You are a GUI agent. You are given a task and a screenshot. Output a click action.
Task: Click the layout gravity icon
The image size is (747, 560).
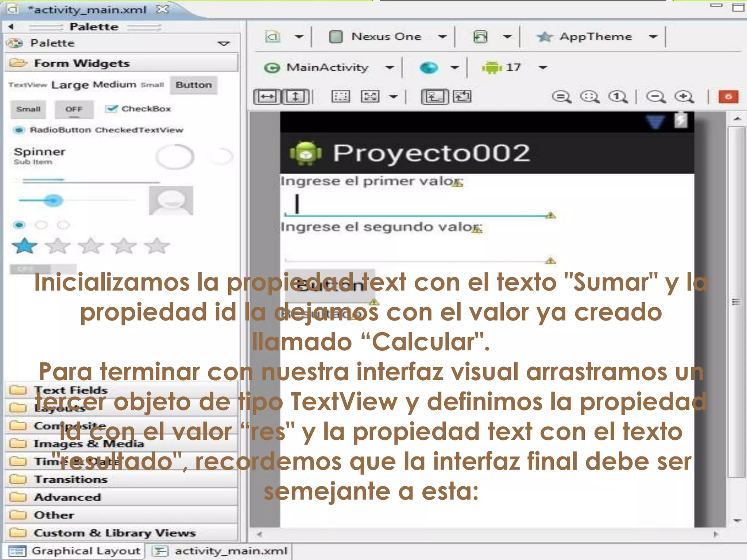[x=370, y=97]
